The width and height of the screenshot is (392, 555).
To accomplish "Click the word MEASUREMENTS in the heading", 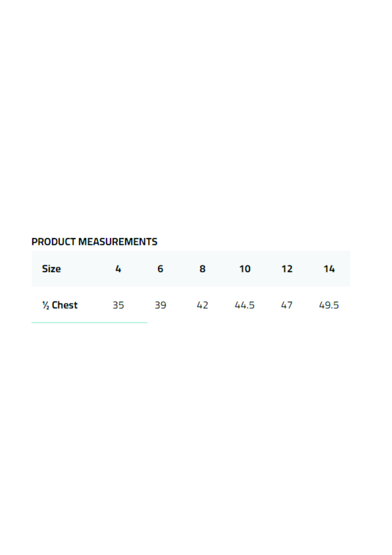I will (118, 242).
